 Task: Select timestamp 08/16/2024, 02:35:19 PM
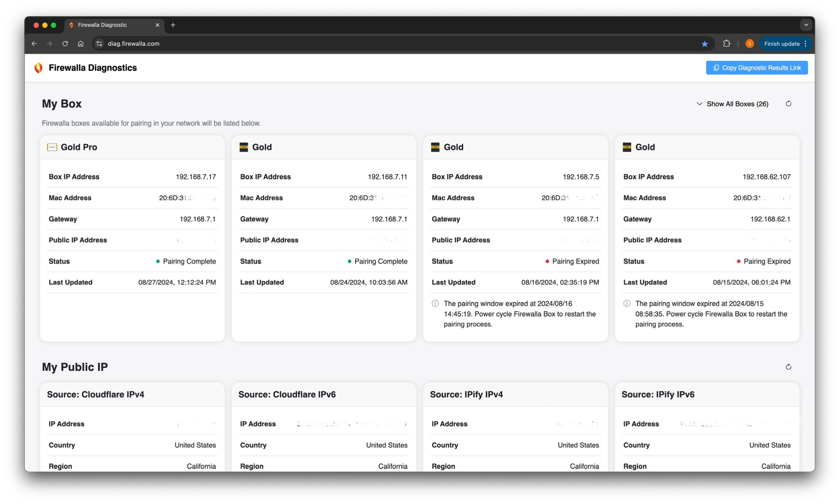pos(560,282)
